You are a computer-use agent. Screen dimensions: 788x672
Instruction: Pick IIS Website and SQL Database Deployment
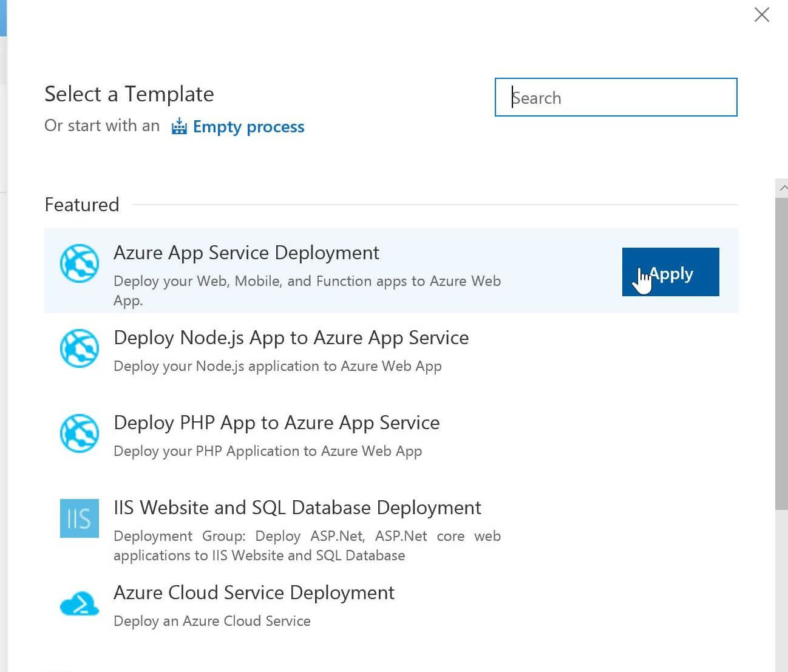tap(297, 507)
